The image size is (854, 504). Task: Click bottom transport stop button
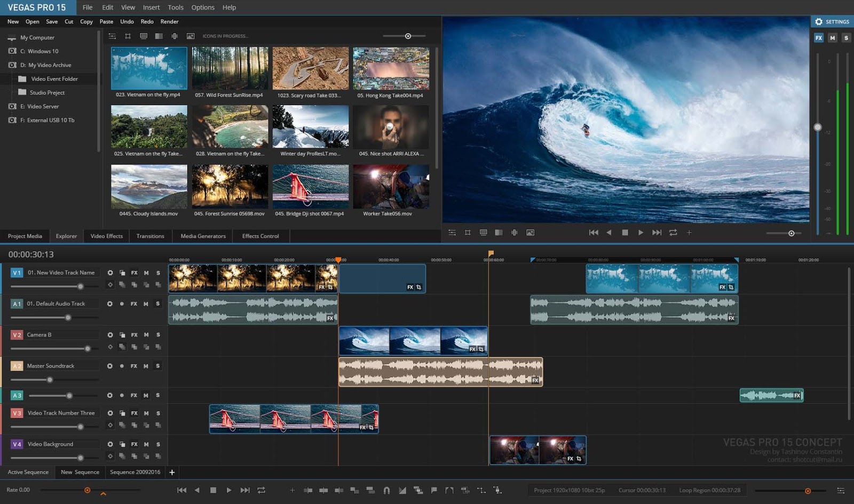213,490
